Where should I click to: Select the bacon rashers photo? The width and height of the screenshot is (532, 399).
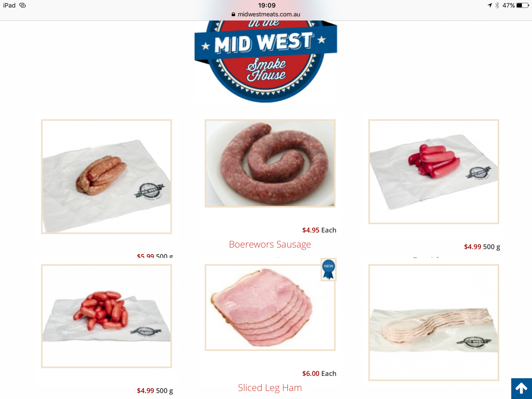[434, 322]
